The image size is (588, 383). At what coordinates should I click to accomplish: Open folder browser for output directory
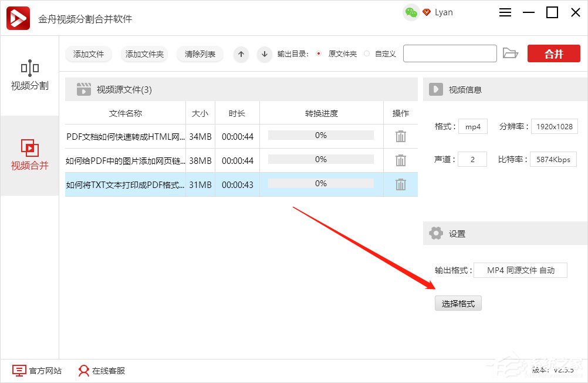511,53
